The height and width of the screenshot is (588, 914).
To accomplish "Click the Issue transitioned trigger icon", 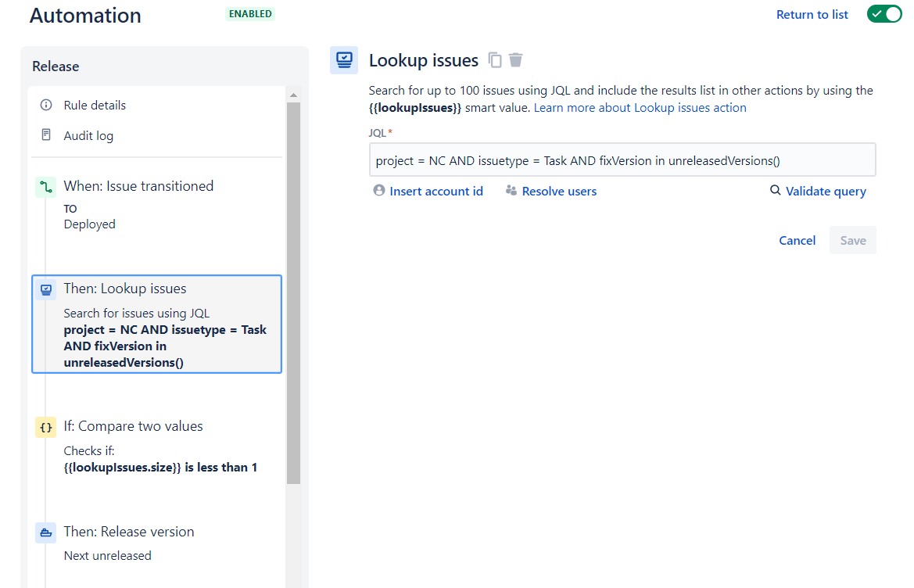I will pyautogui.click(x=45, y=185).
